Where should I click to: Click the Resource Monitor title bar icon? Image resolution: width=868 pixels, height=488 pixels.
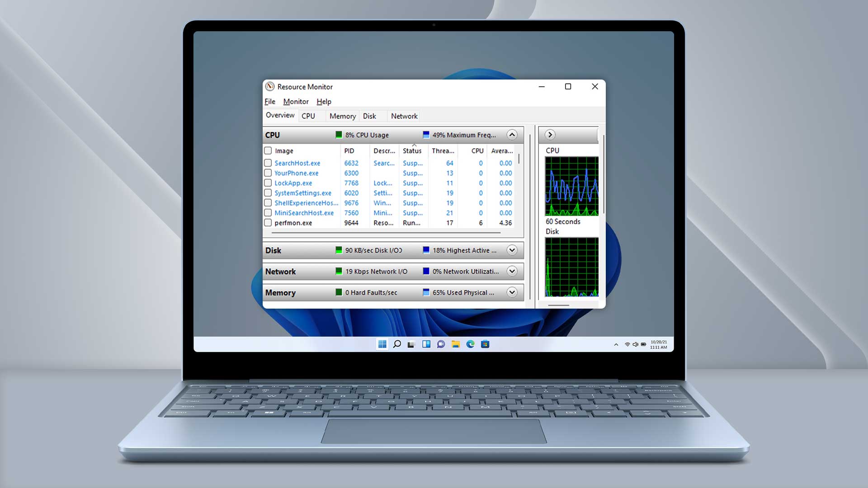click(270, 86)
